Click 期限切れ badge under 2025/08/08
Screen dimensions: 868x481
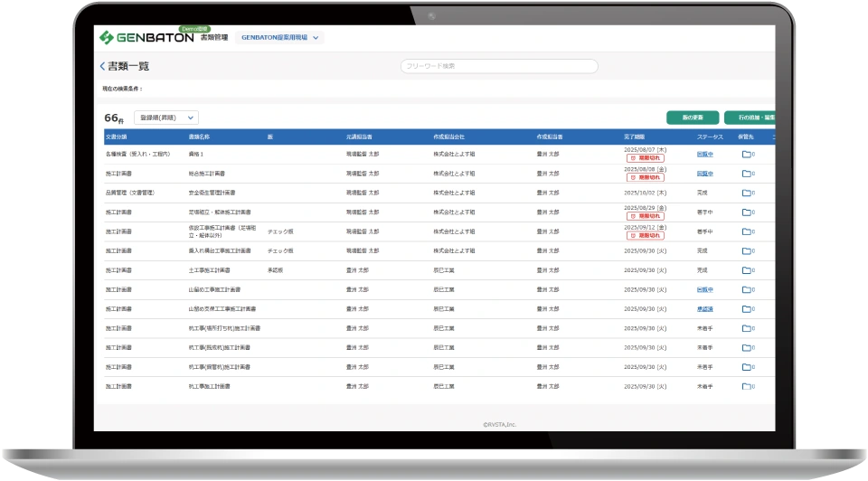646,178
